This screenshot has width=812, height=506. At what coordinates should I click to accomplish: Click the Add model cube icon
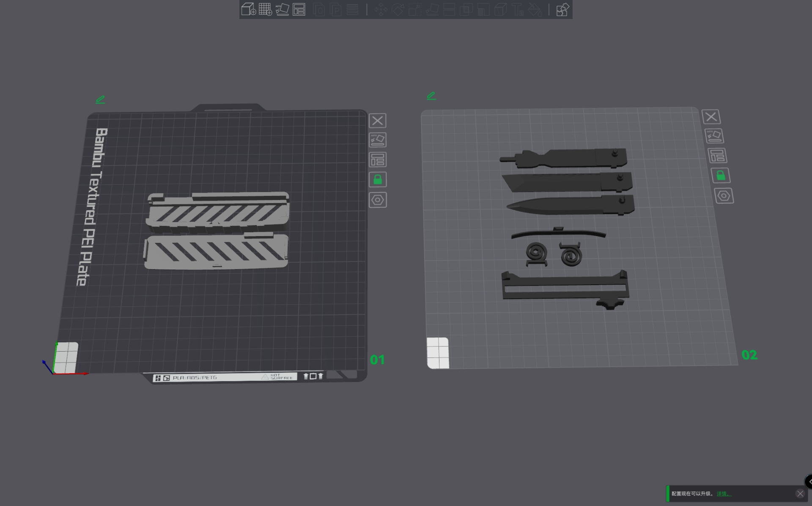tap(248, 9)
